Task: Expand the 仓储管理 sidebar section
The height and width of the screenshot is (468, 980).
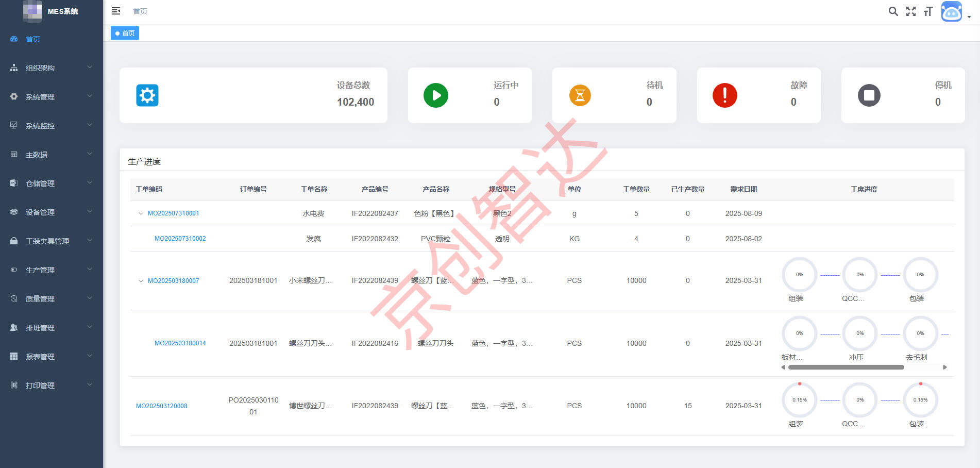Action: click(x=50, y=183)
